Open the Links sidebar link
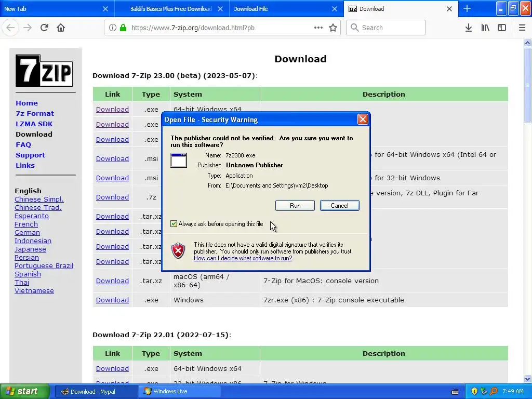The height and width of the screenshot is (399, 532). [25, 166]
